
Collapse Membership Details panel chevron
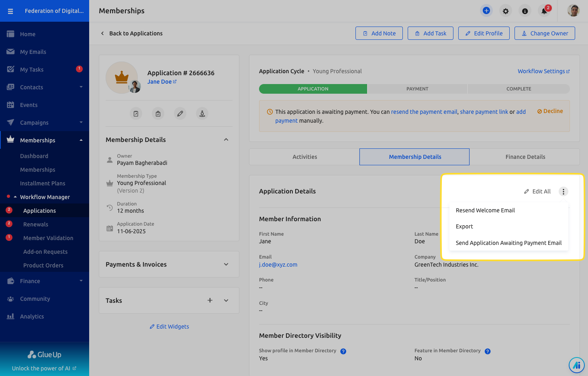pyautogui.click(x=226, y=140)
